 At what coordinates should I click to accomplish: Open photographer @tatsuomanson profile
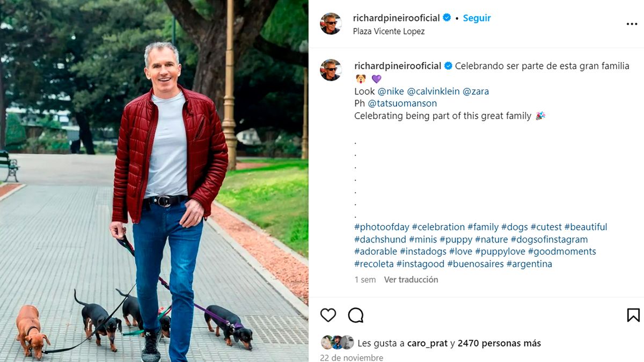point(402,104)
